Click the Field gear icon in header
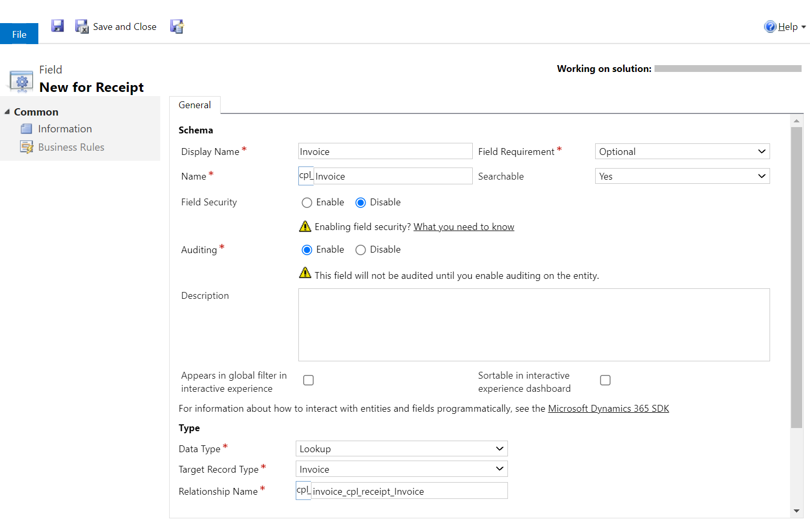 click(x=22, y=81)
